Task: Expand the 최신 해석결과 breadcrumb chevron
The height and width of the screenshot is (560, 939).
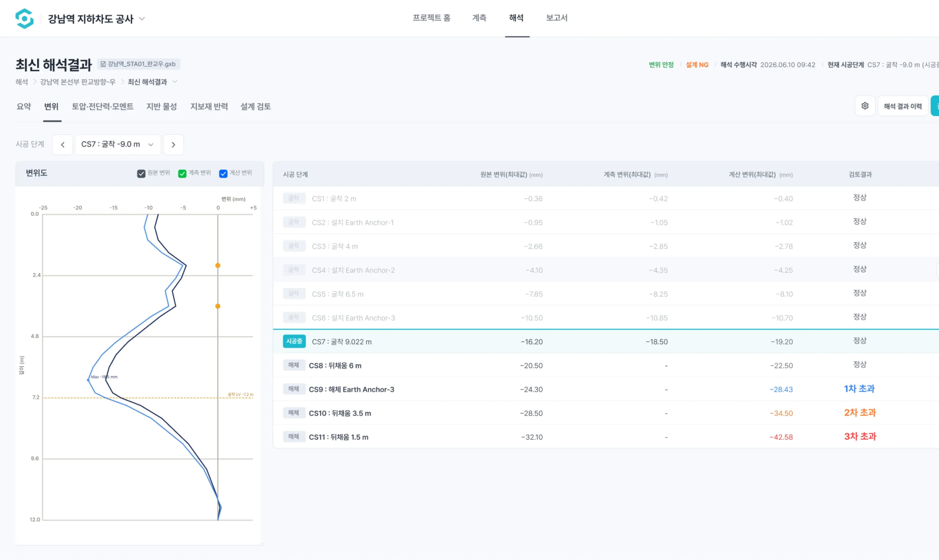Action: pyautogui.click(x=175, y=82)
